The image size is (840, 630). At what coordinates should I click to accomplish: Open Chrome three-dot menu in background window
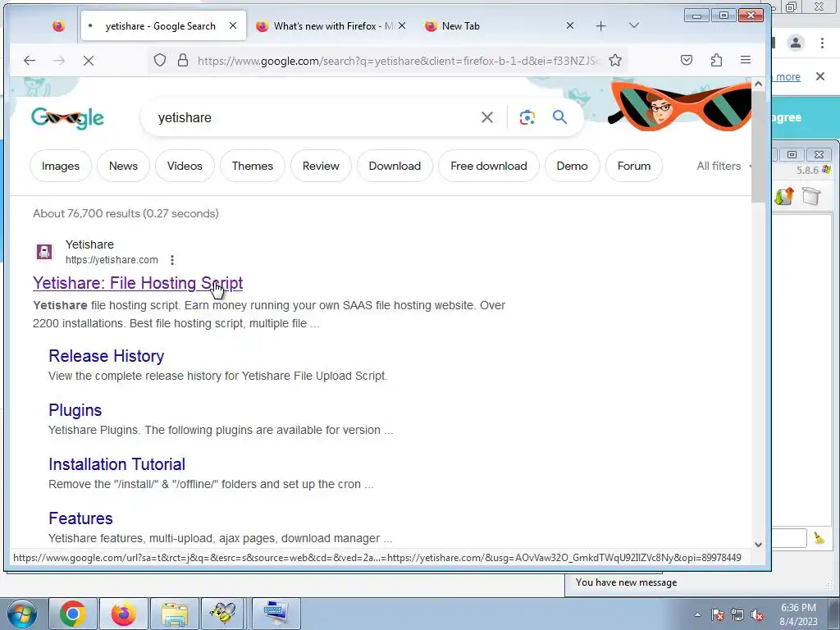822,43
